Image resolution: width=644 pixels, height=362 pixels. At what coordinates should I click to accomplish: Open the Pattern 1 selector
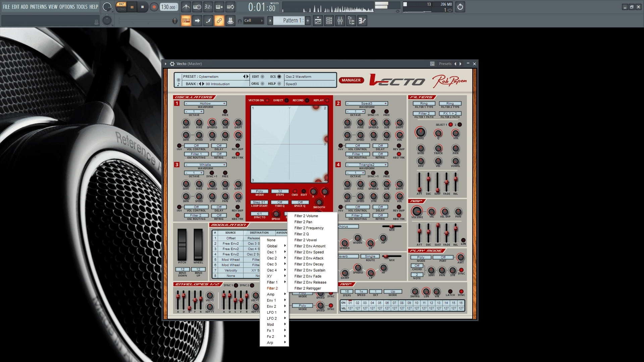(x=289, y=20)
